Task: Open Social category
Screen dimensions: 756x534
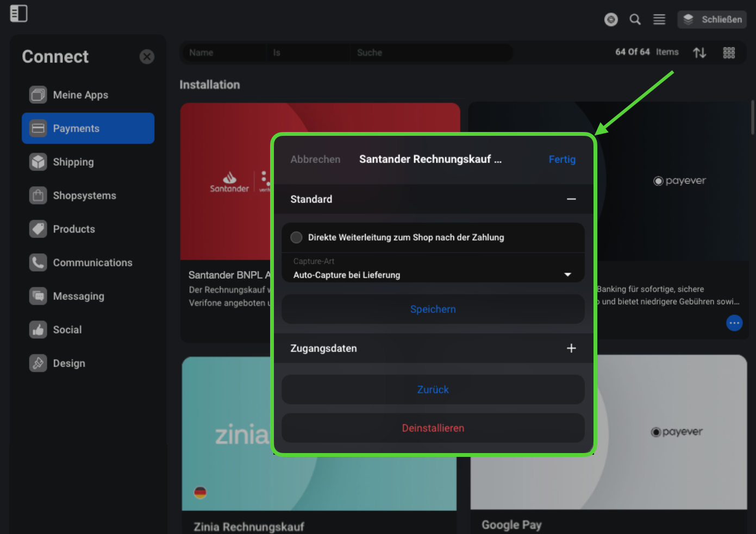Action: coord(88,330)
